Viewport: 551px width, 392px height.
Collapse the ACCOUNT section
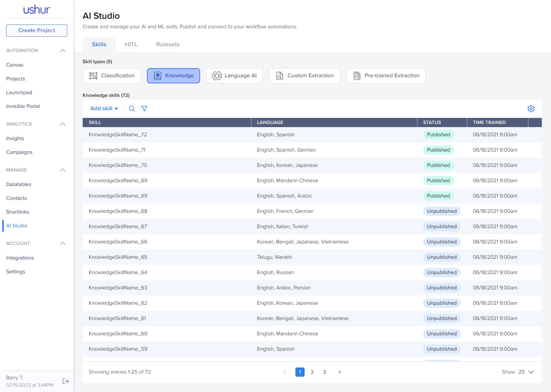(63, 243)
